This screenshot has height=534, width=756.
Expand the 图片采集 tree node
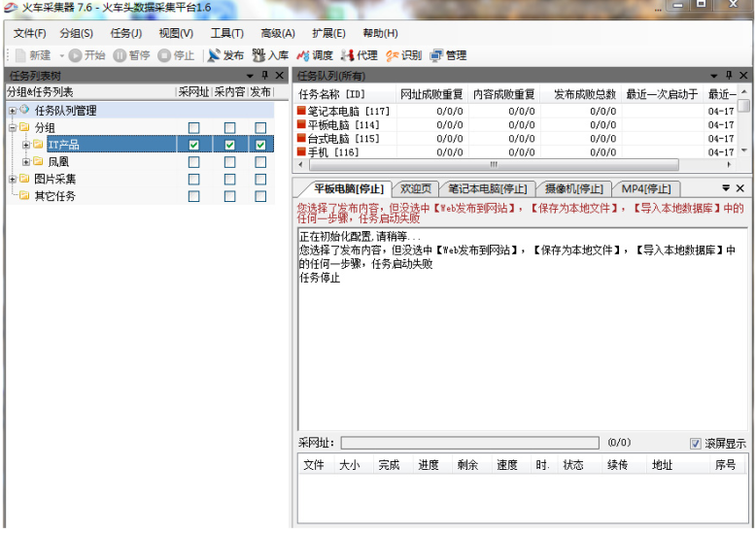coord(13,179)
